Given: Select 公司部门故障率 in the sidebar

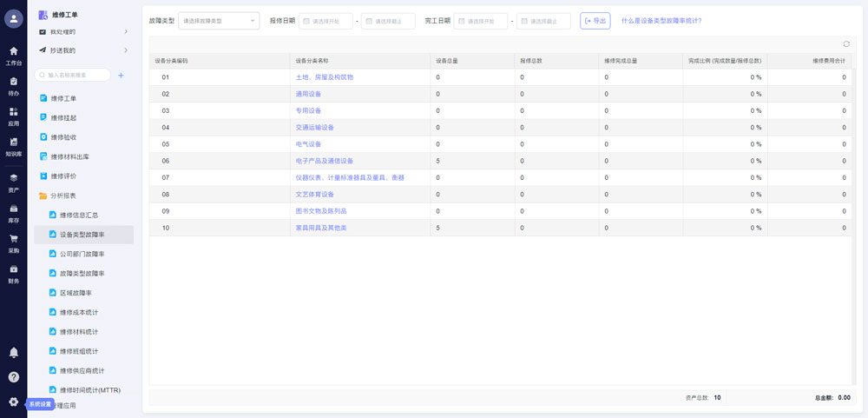Looking at the screenshot, I should pos(82,254).
